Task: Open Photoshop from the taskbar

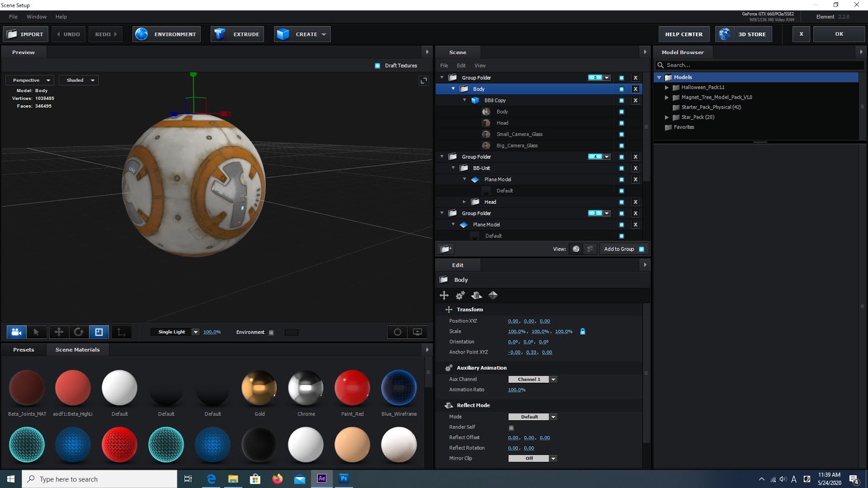Action: coord(344,479)
